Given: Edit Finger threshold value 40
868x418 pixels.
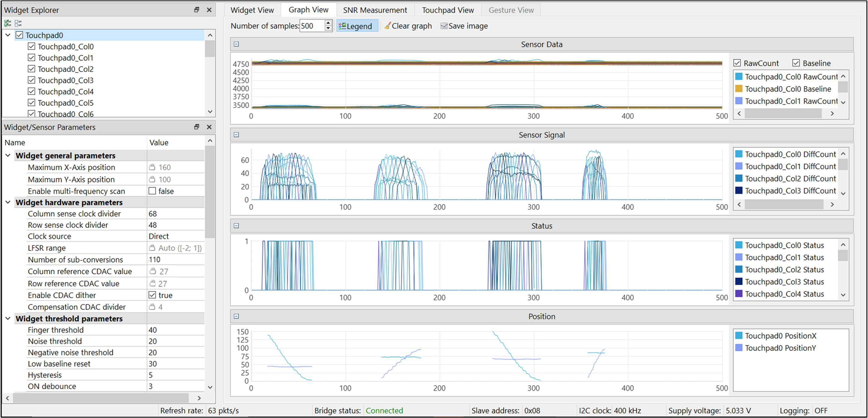Looking at the screenshot, I should (176, 330).
